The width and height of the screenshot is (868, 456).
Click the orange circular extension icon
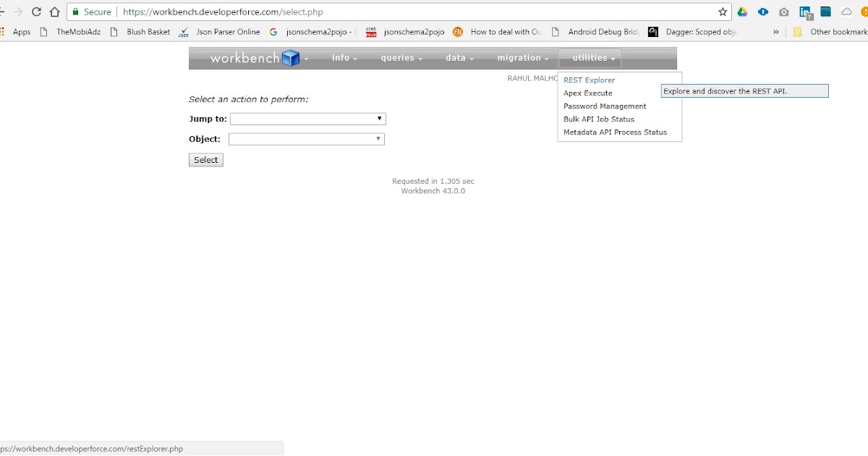[x=865, y=12]
